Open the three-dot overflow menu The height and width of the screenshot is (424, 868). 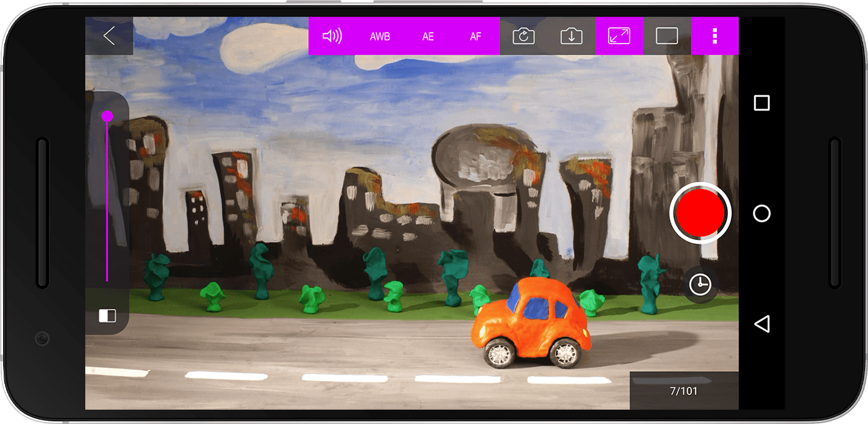pyautogui.click(x=715, y=36)
